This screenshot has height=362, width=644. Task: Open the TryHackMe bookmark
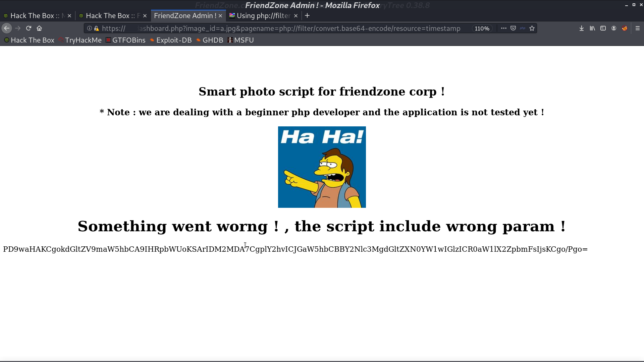click(80, 40)
